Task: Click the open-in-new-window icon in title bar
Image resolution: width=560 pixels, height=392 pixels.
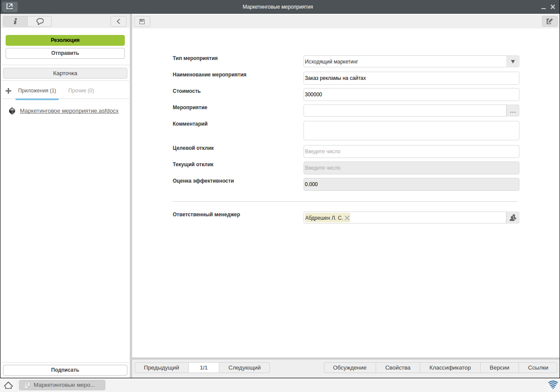Action: click(x=9, y=6)
